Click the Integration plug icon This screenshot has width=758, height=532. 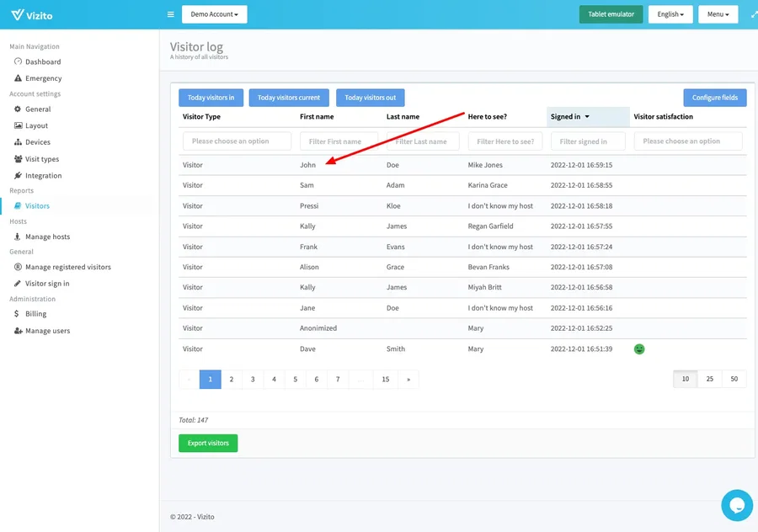19,176
